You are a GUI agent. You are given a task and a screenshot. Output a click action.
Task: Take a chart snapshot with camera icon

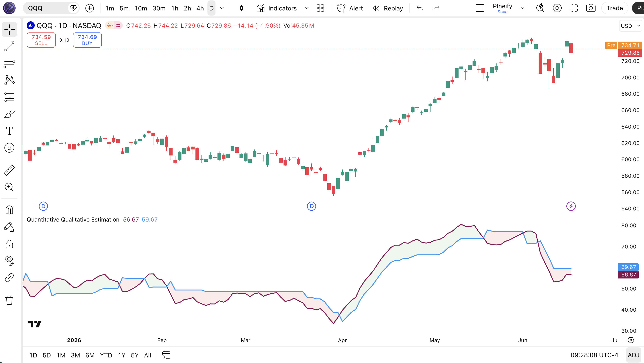point(591,8)
